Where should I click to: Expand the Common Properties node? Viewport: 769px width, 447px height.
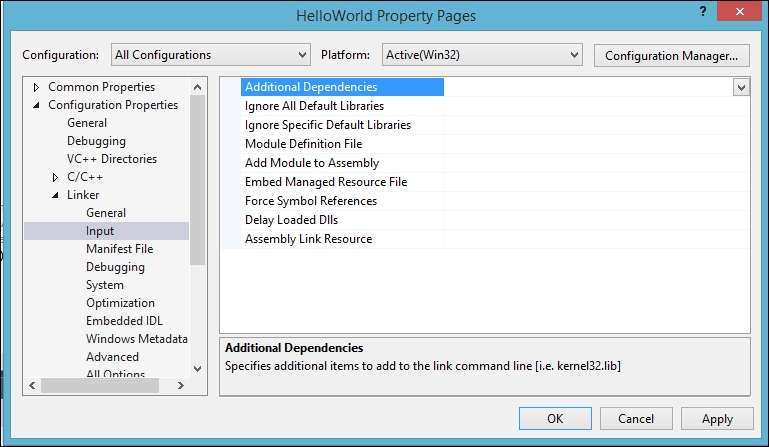36,87
